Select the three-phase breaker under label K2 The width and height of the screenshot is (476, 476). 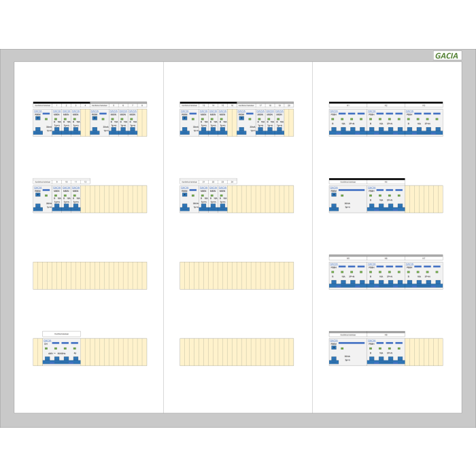386,122
